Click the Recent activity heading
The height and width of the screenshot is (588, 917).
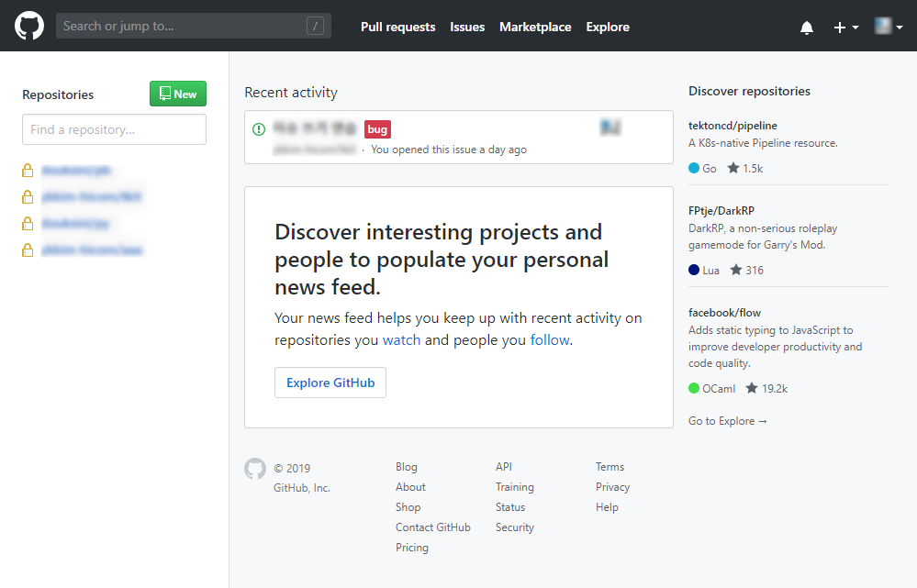(291, 93)
